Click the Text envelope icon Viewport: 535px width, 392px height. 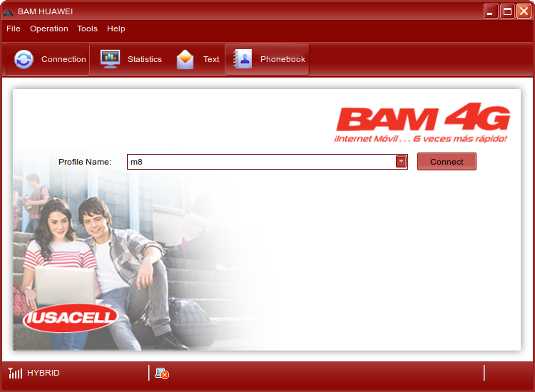tap(185, 59)
